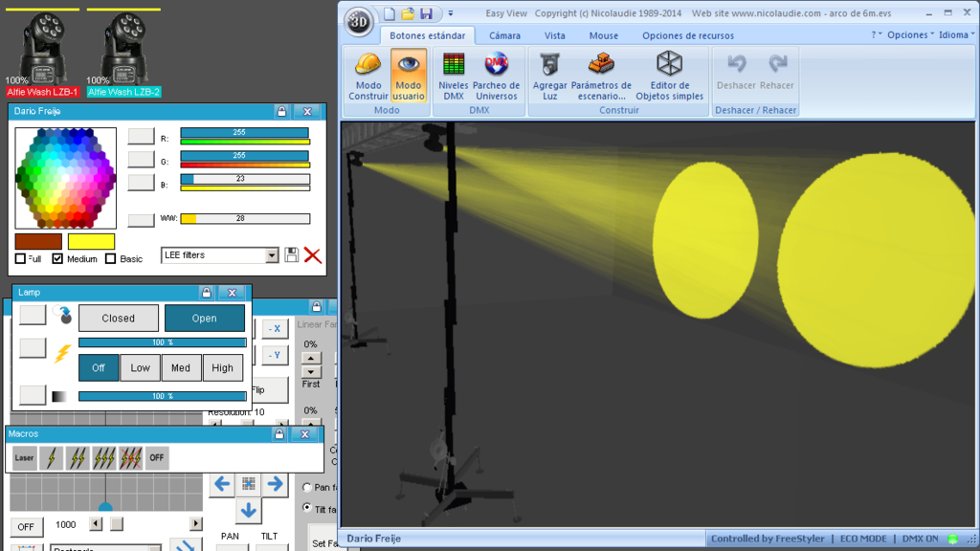Viewport: 980px width, 551px height.
Task: Uncheck the Medium palette checkbox
Action: [x=57, y=258]
